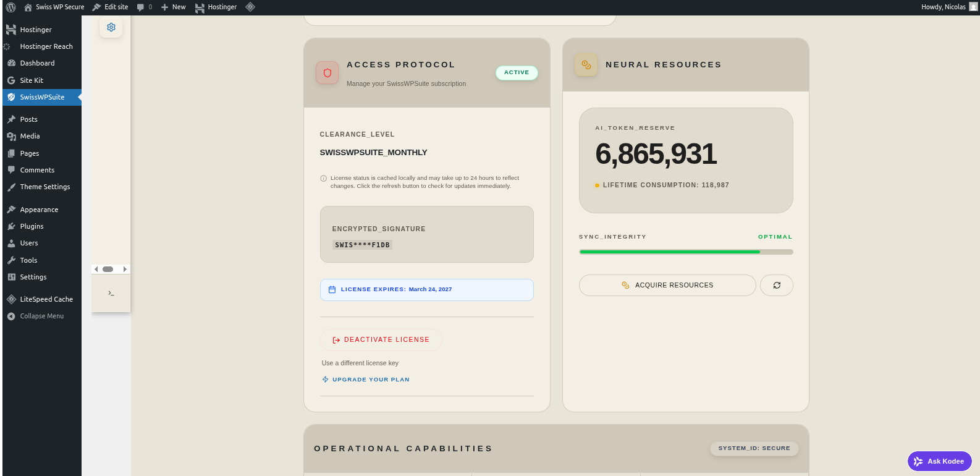Click the red shield Access Protocol icon
Image resolution: width=980 pixels, height=476 pixels.
(x=327, y=72)
